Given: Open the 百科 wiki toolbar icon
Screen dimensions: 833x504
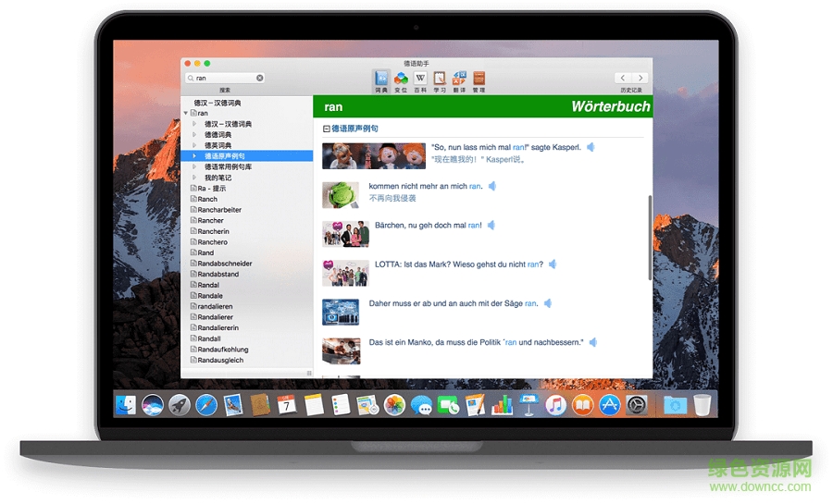Looking at the screenshot, I should click(x=420, y=80).
